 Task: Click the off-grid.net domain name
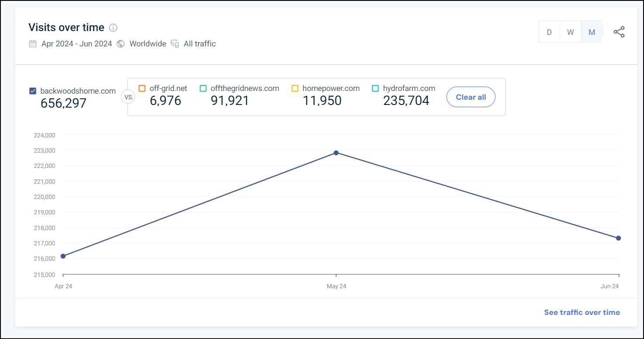168,88
